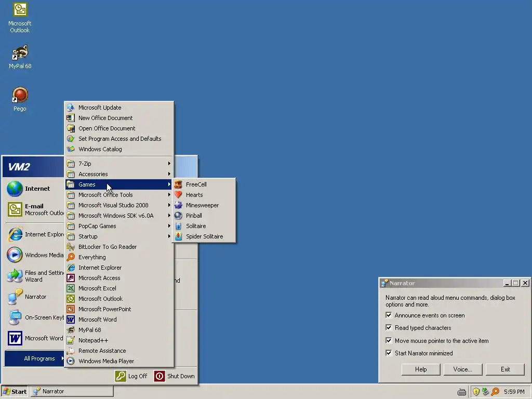
Task: Open Microsoft Access from All Programs
Action: [x=119, y=278]
